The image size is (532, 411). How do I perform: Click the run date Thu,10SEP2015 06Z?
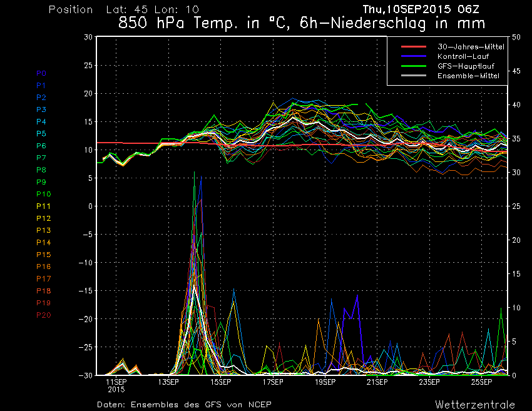point(421,9)
